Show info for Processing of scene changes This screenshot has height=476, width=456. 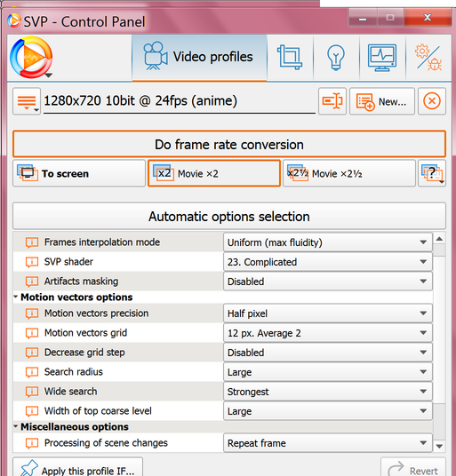32,443
